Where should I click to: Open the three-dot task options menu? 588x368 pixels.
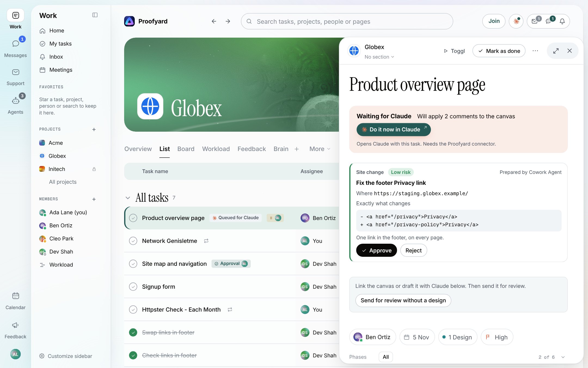coord(535,51)
